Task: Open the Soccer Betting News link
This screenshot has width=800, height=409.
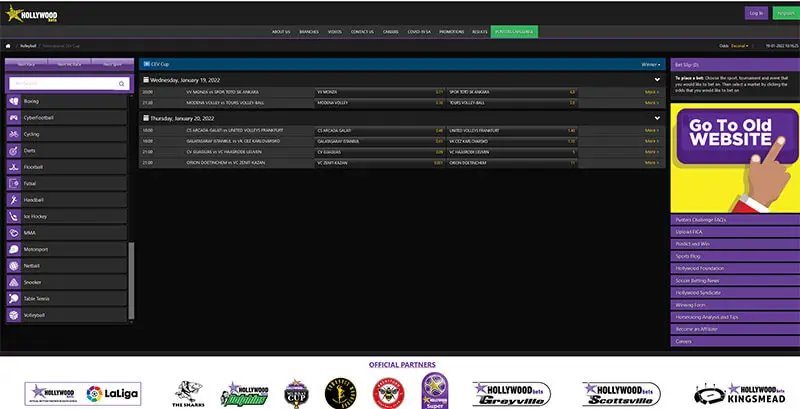Action: click(735, 281)
